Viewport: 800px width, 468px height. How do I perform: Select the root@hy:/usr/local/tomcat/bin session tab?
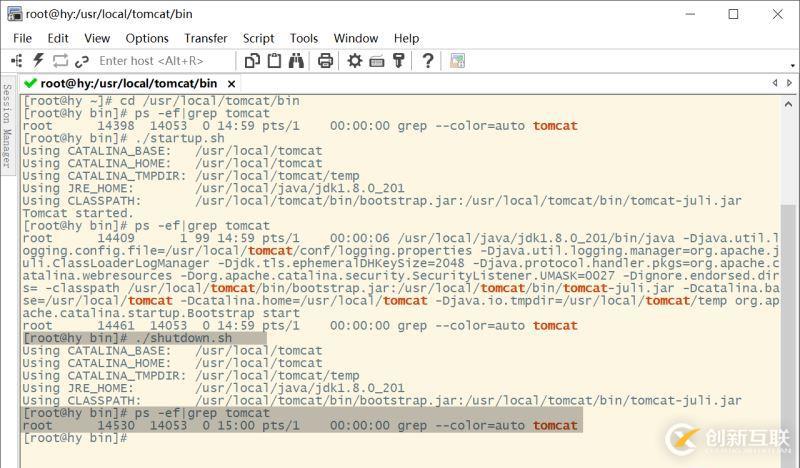[129, 83]
